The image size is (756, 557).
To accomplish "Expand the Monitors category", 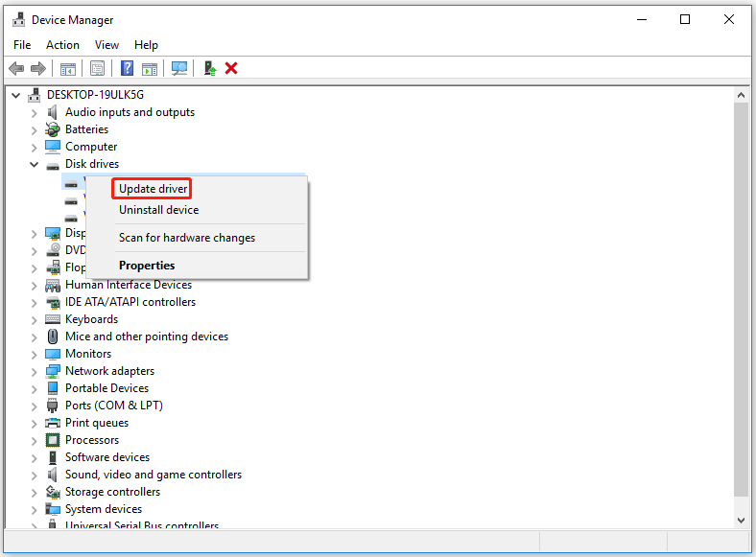I will (x=34, y=355).
